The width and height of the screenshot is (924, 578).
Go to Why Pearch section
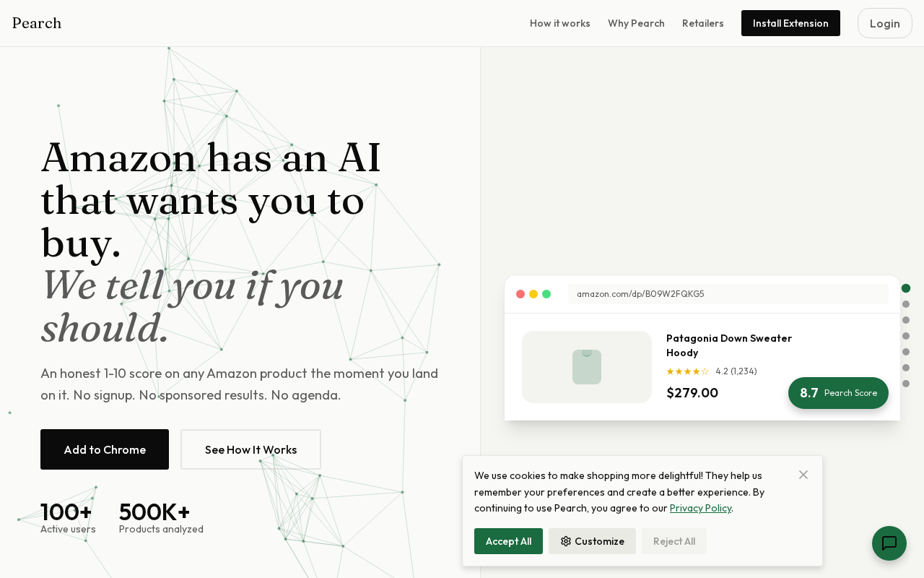coord(636,23)
